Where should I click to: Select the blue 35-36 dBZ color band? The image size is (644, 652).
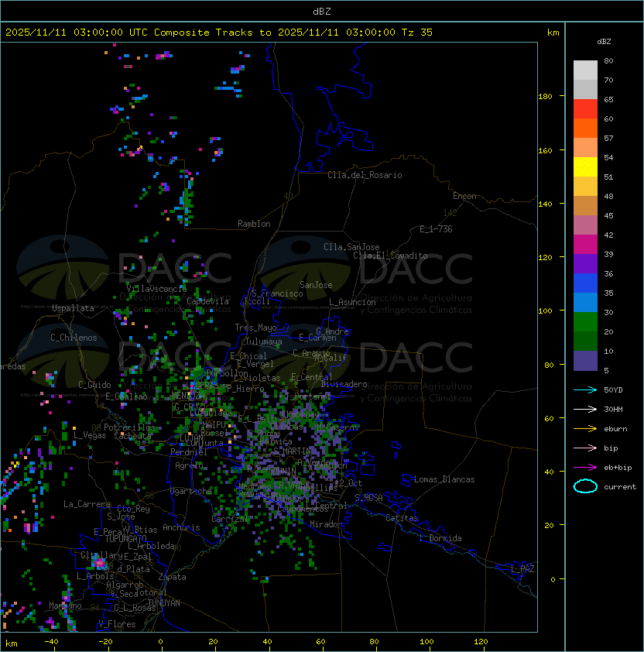coord(585,283)
